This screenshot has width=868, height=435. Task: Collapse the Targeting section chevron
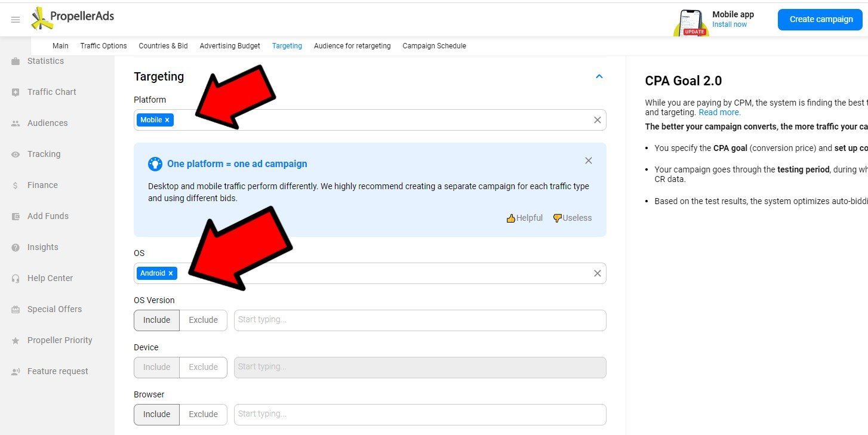point(599,76)
